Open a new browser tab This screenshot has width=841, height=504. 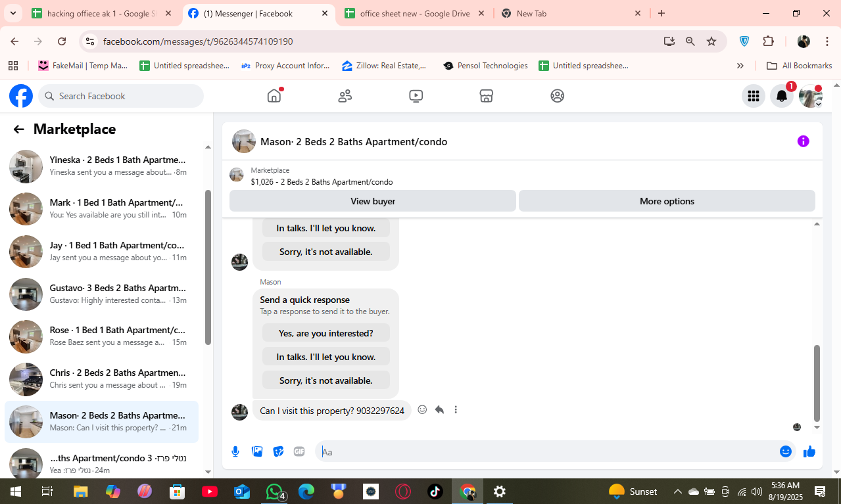[x=661, y=13]
